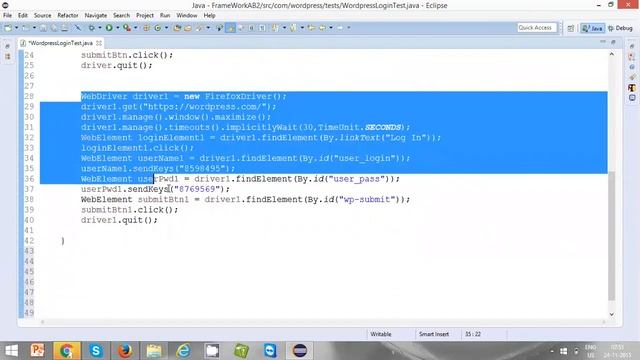Click the Writable status bar field

[x=380, y=334]
